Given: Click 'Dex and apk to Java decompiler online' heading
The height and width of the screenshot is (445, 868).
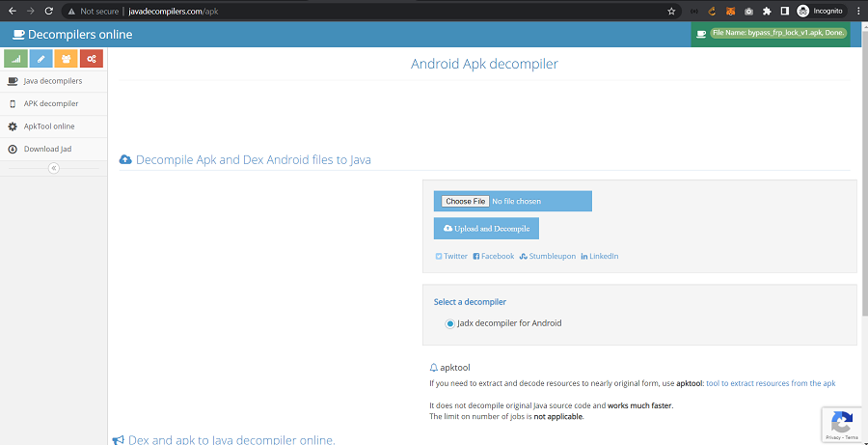Looking at the screenshot, I should pyautogui.click(x=231, y=440).
